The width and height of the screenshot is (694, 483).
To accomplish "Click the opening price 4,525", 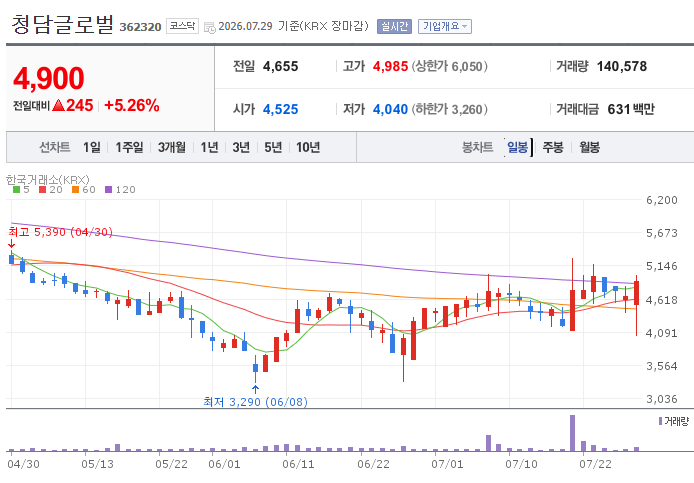I will 281,109.
